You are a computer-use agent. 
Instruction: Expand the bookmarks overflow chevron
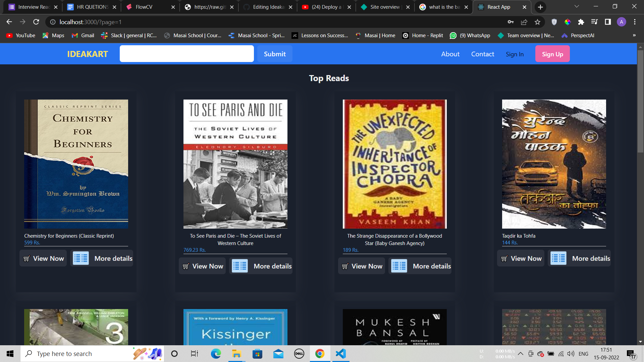point(634,35)
